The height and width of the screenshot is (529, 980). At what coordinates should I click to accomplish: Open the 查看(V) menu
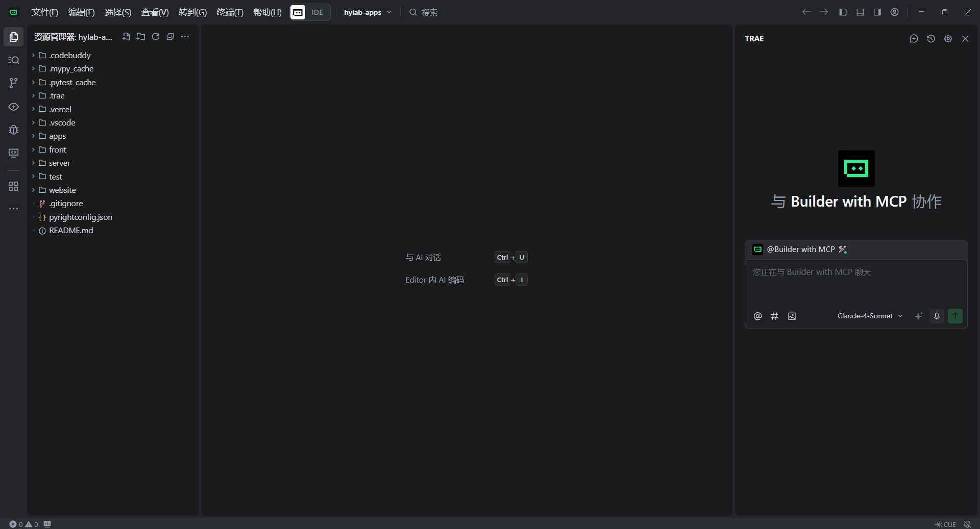pyautogui.click(x=155, y=12)
